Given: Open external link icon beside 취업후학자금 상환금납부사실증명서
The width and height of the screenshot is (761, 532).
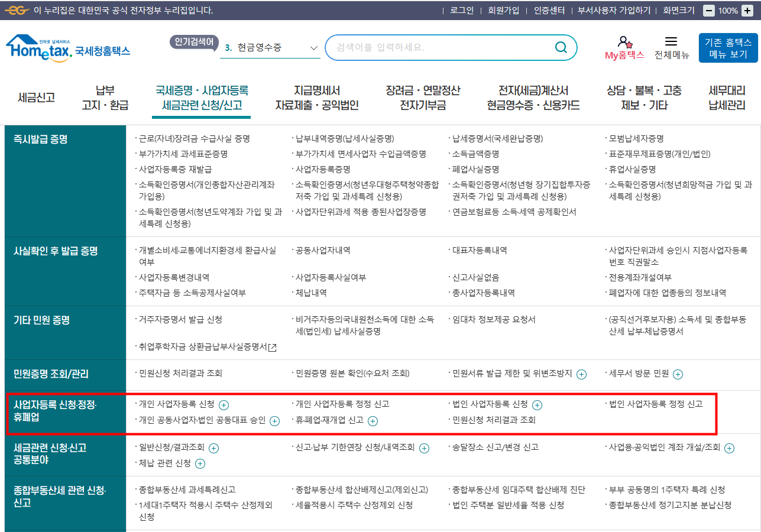Looking at the screenshot, I should click(272, 348).
